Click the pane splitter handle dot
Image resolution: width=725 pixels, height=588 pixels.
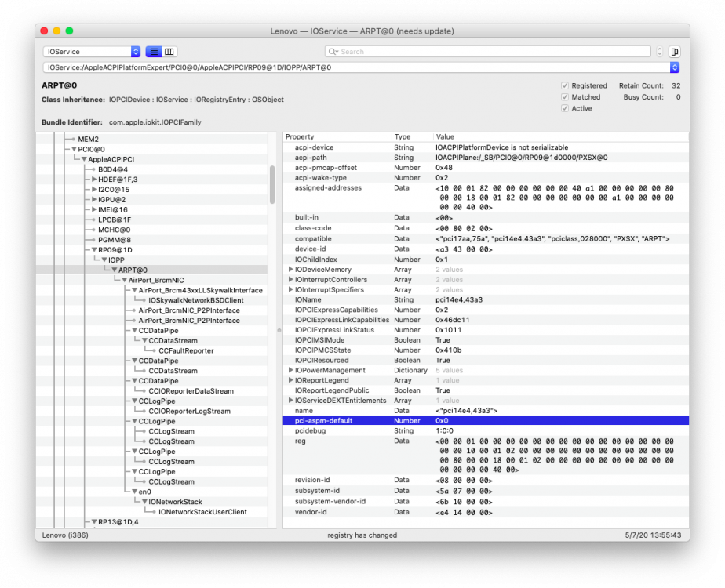[x=279, y=330]
